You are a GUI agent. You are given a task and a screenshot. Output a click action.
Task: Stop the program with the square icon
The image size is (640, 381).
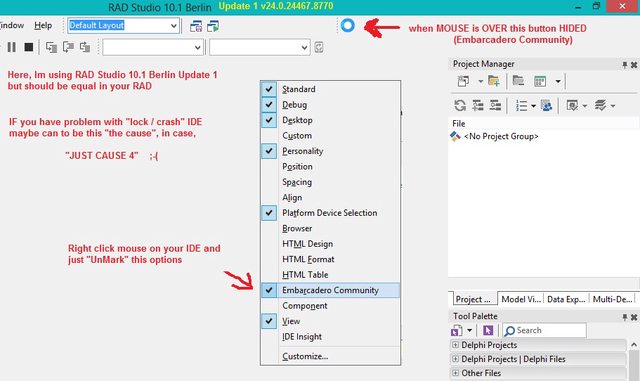[x=29, y=47]
